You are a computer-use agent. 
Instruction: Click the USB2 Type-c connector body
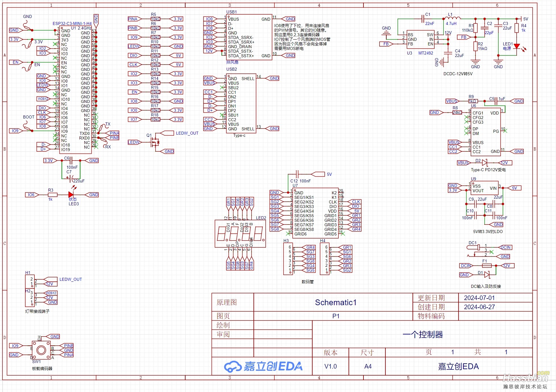[x=241, y=104]
